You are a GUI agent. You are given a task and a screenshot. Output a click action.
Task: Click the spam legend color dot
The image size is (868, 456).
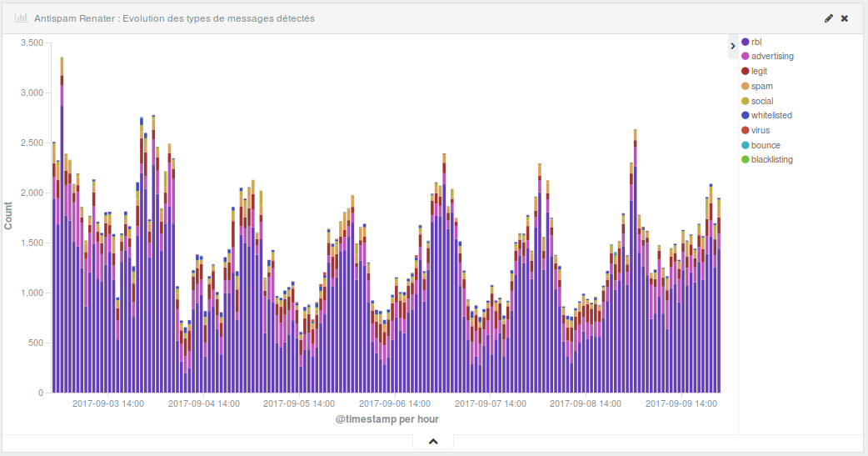[745, 87]
